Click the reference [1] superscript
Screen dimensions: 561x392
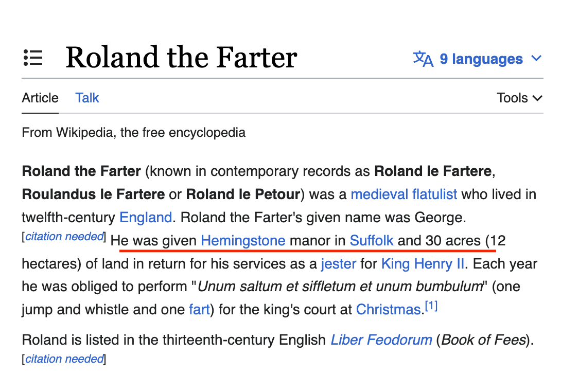click(x=432, y=306)
